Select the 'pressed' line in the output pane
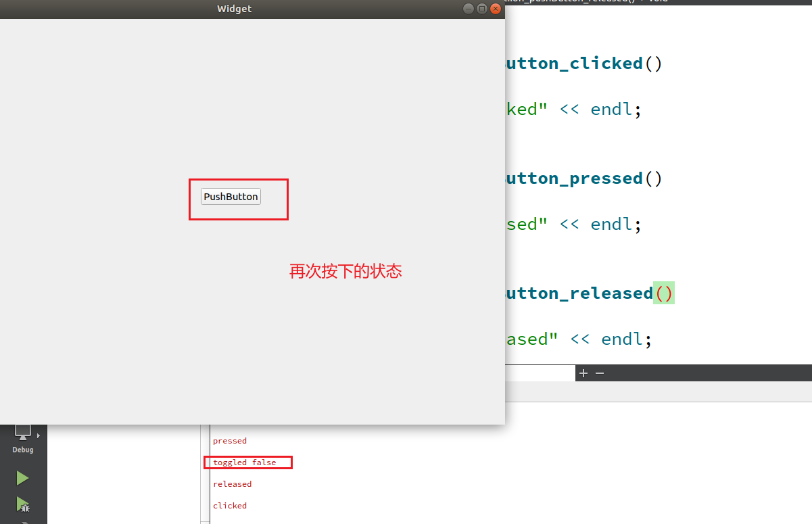This screenshot has height=524, width=812. tap(230, 441)
